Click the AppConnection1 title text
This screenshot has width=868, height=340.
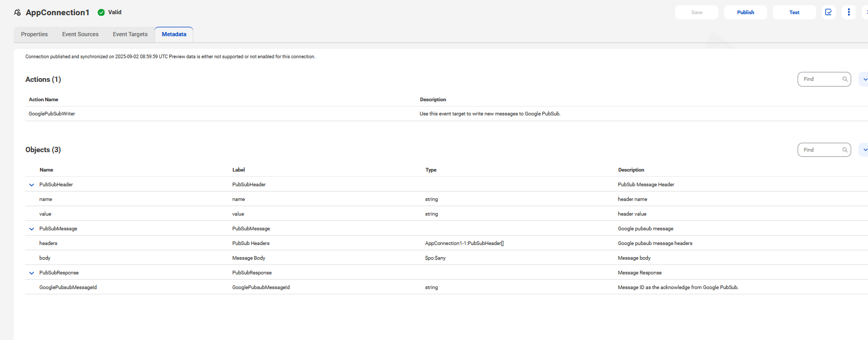57,12
